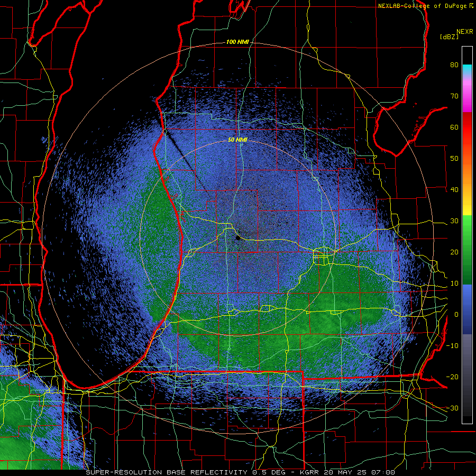Click the 30 value on the dBZ scale
The image size is (476, 476).
point(454,221)
